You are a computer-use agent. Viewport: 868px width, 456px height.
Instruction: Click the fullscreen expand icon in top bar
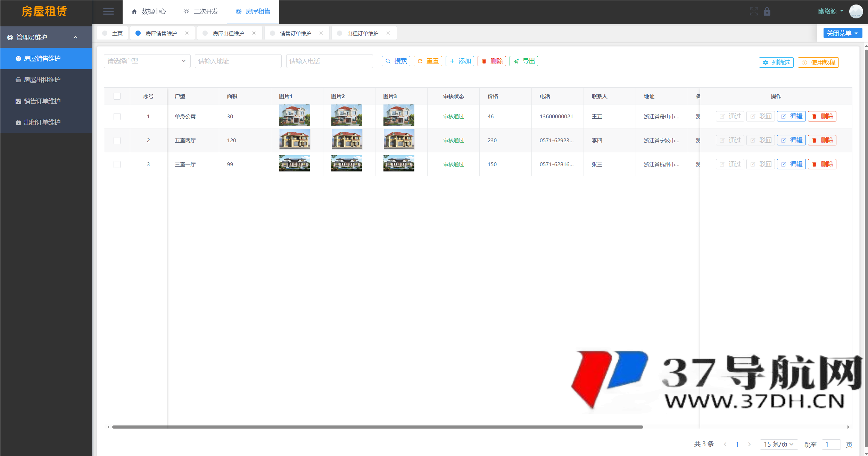click(754, 11)
